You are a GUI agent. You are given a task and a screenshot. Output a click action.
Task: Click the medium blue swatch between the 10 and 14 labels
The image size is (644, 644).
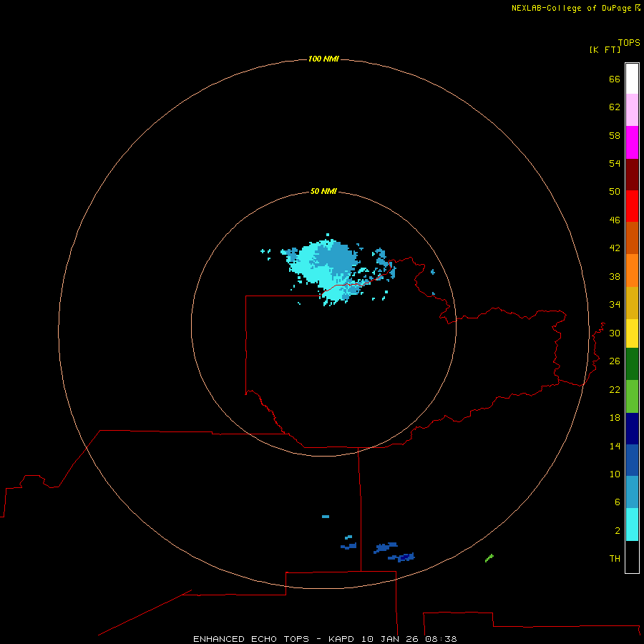[632, 460]
